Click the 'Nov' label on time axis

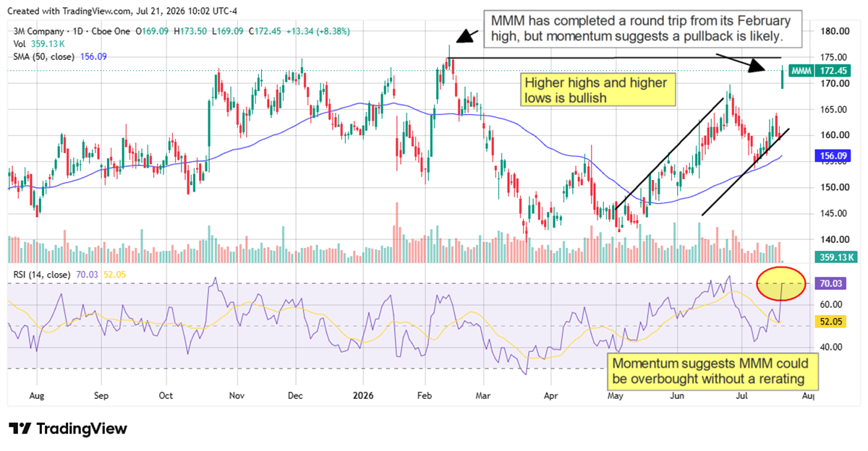[238, 396]
